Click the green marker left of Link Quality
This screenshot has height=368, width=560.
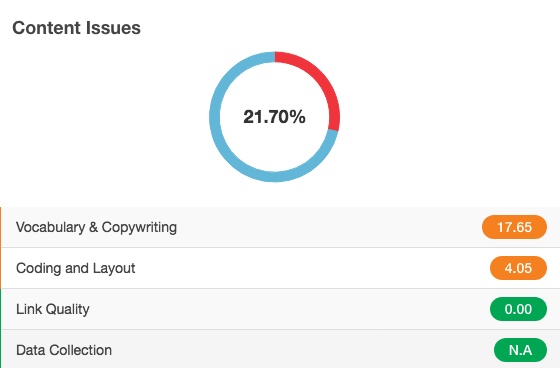pyautogui.click(x=1, y=309)
